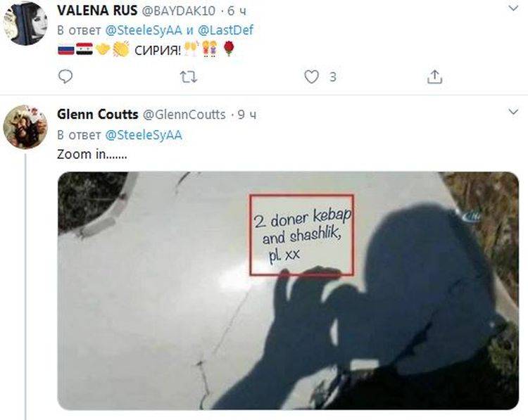Open VALENA RUS profile avatar

[25, 23]
